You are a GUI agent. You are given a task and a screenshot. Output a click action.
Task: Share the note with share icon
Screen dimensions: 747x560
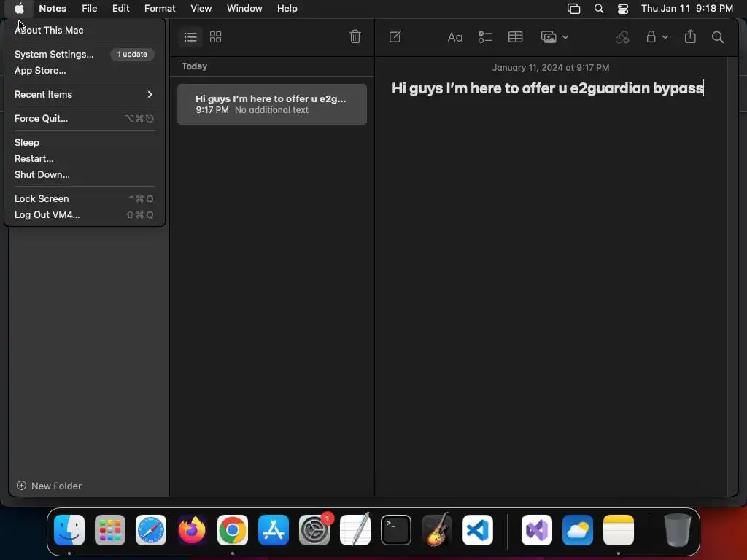690,36
